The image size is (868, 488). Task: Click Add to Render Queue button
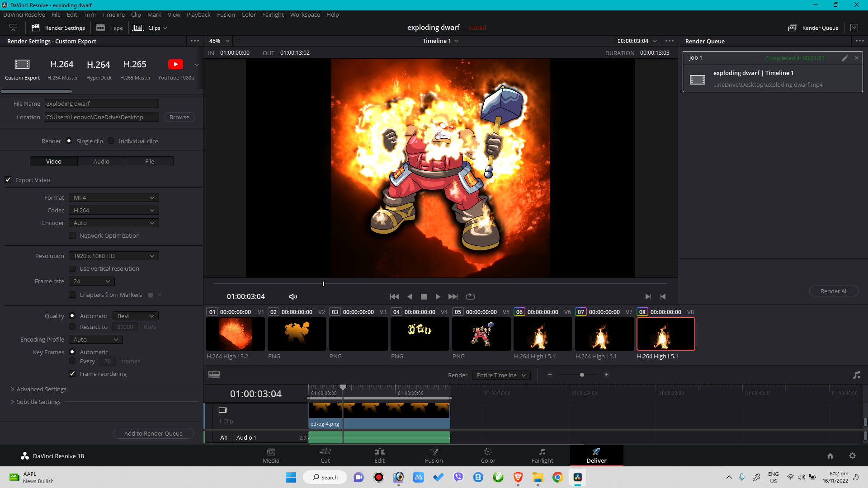[x=153, y=433]
